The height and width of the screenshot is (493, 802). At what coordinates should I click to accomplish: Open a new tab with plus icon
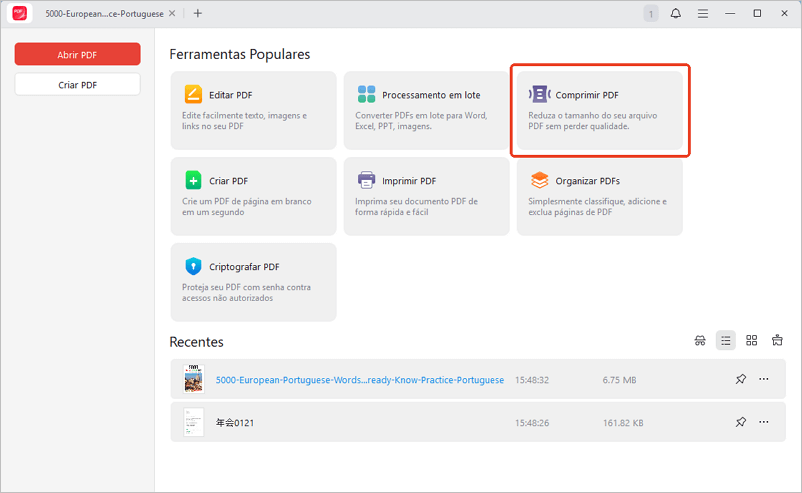[x=197, y=13]
